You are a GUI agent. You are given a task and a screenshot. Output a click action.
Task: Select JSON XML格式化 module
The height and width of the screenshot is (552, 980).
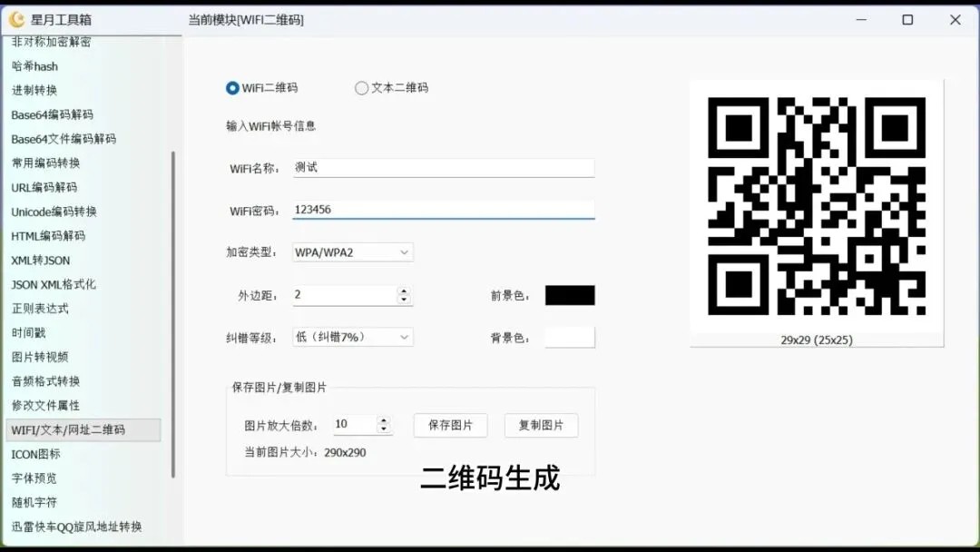(x=54, y=284)
